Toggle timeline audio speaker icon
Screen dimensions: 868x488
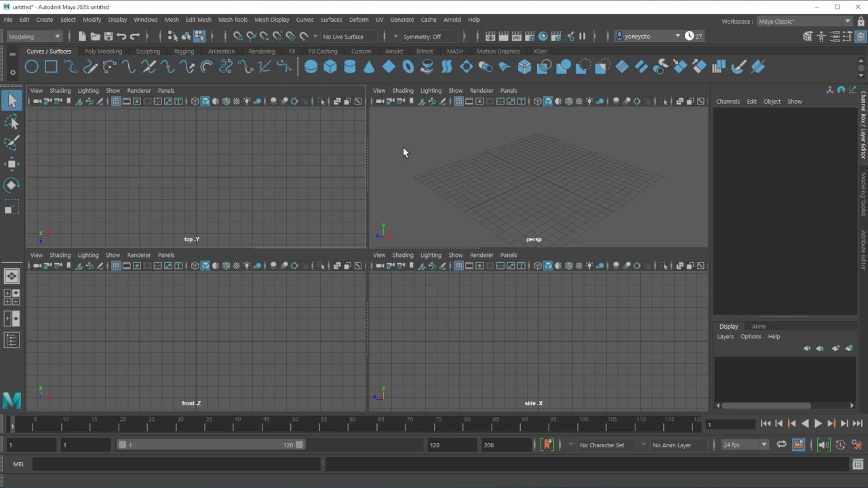coord(823,445)
